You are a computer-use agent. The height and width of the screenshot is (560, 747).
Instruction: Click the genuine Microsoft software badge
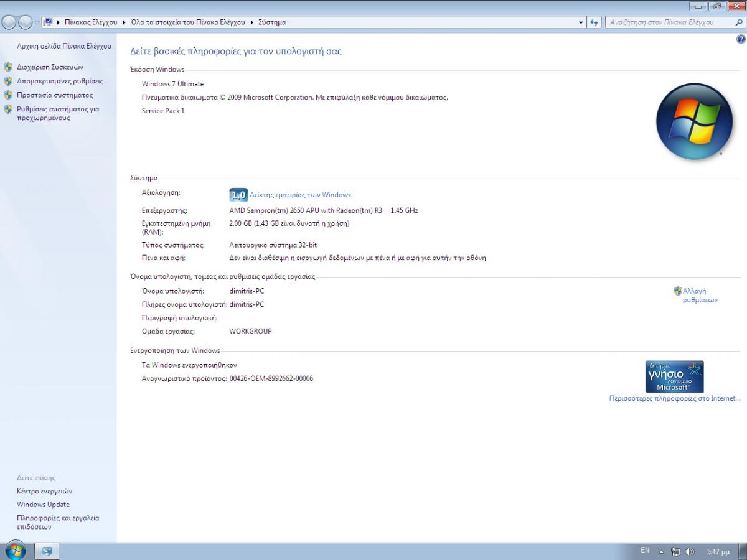tap(675, 376)
